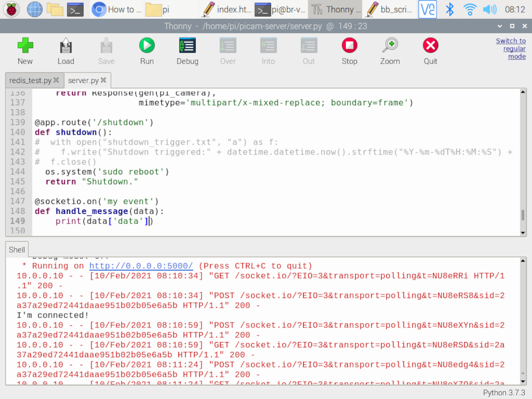The image size is (532, 399).
Task: Open the http://0.0.0.0:5000/ link in shell
Action: [141, 266]
